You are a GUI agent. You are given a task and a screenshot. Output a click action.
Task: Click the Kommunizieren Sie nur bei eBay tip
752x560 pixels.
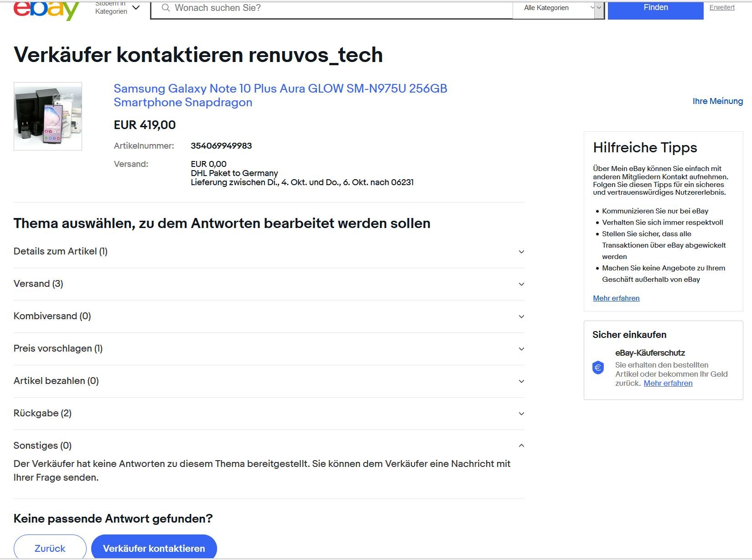[655, 211]
